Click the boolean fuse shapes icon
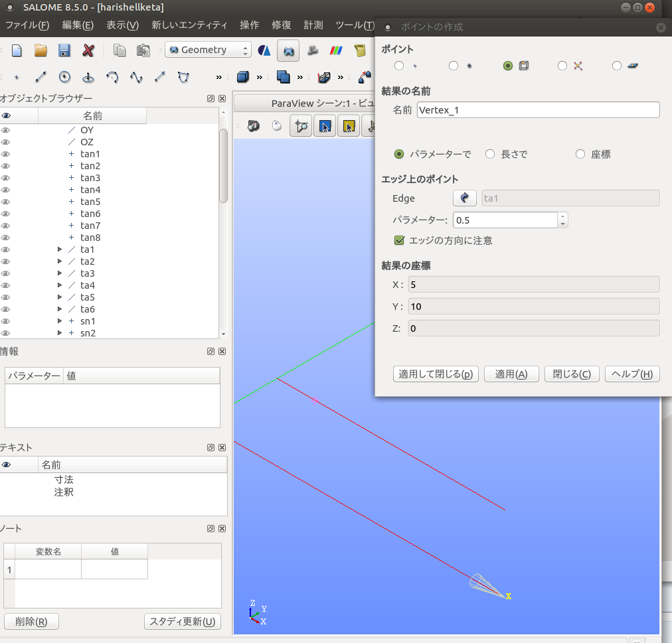 pos(284,77)
